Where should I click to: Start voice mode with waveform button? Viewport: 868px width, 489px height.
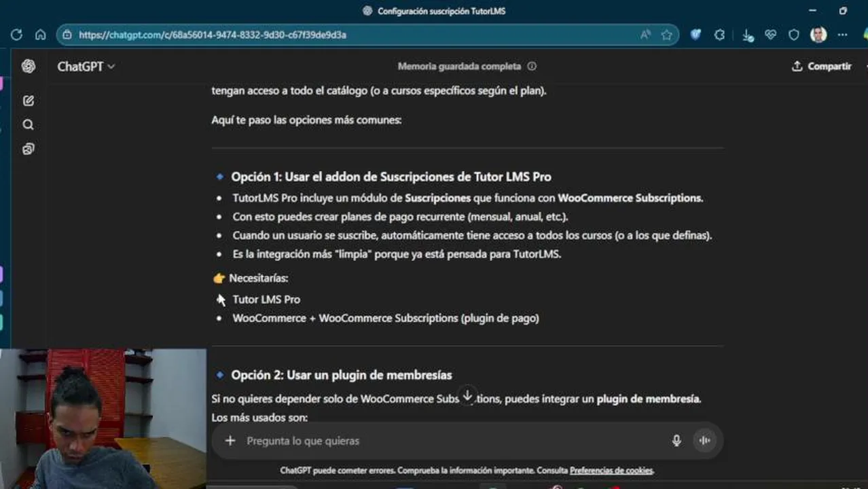(704, 441)
